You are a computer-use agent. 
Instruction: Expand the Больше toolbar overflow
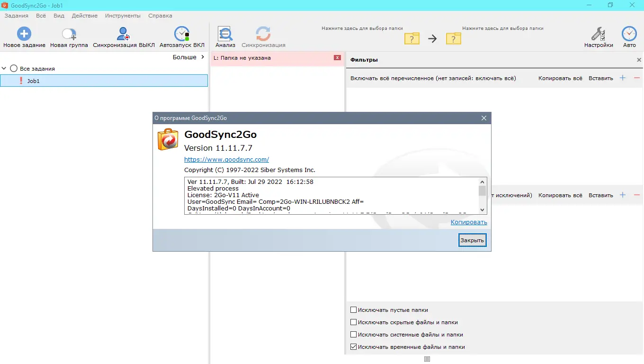click(188, 57)
